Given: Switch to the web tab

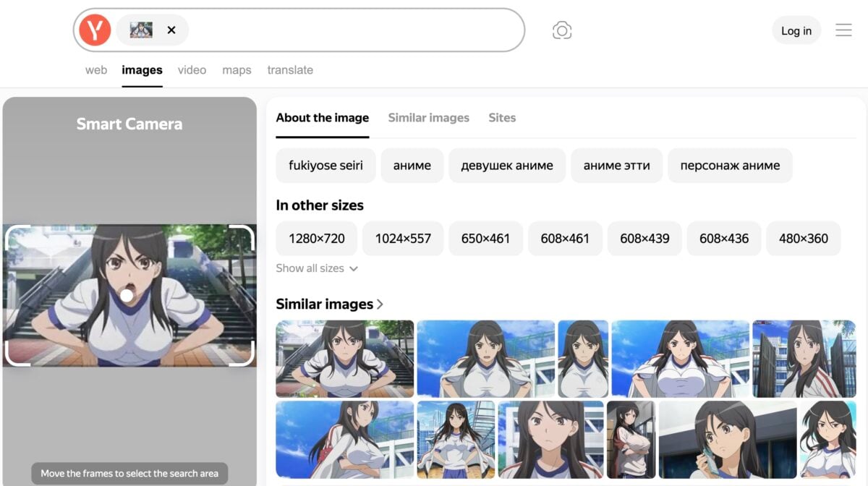Looking at the screenshot, I should tap(95, 69).
